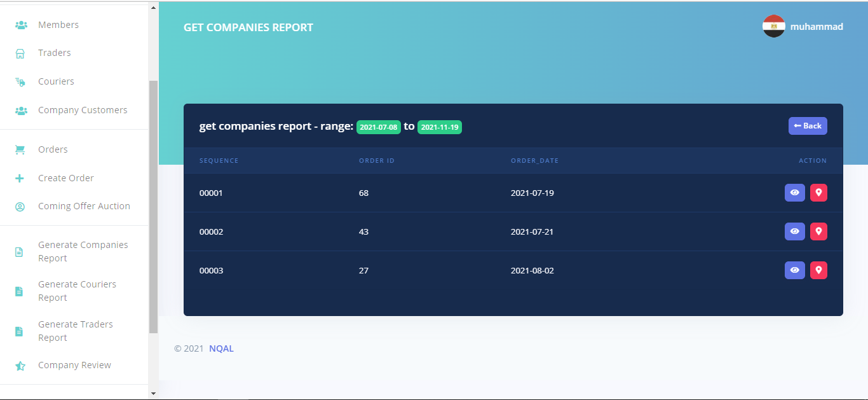
Task: Click the sidebar scrollbar thumb
Action: tap(153, 207)
